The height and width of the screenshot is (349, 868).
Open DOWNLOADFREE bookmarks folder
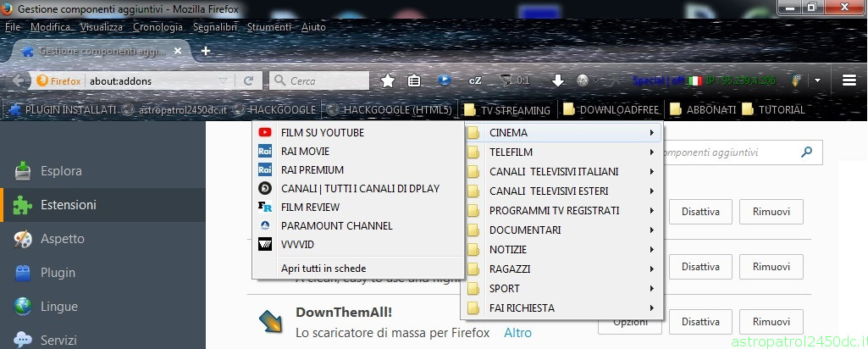click(611, 109)
